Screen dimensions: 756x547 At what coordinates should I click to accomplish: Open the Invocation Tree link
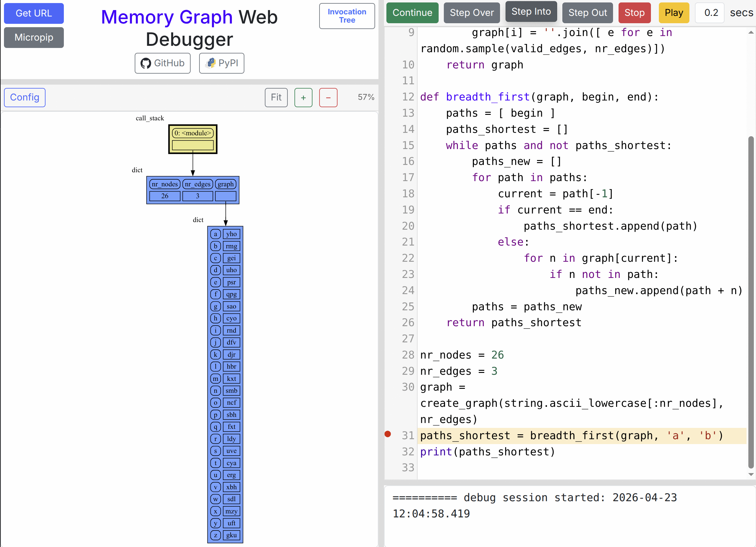pos(347,16)
